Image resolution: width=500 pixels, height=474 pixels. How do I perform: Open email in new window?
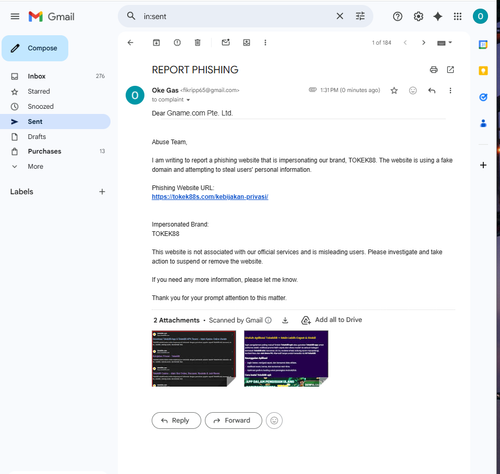(450, 70)
